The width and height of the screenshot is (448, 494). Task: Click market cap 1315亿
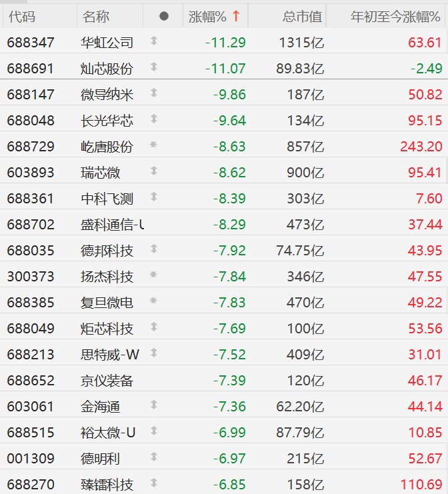coord(301,43)
